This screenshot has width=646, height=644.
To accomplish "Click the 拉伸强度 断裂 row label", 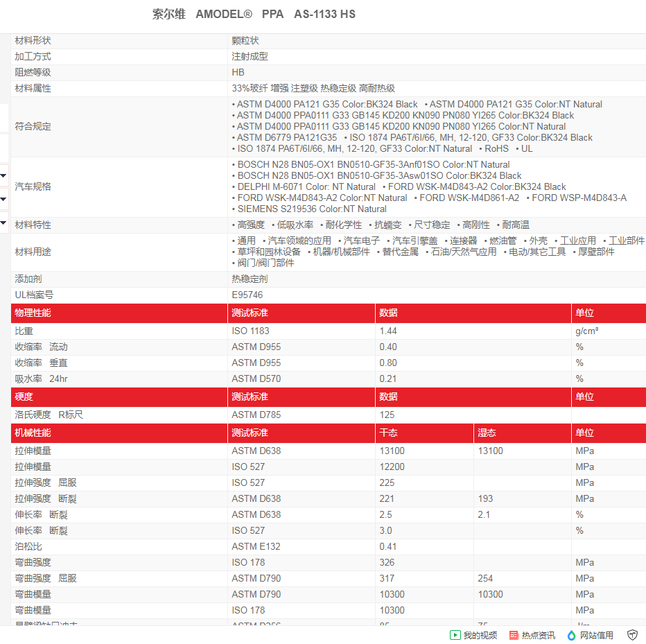I will point(46,498).
